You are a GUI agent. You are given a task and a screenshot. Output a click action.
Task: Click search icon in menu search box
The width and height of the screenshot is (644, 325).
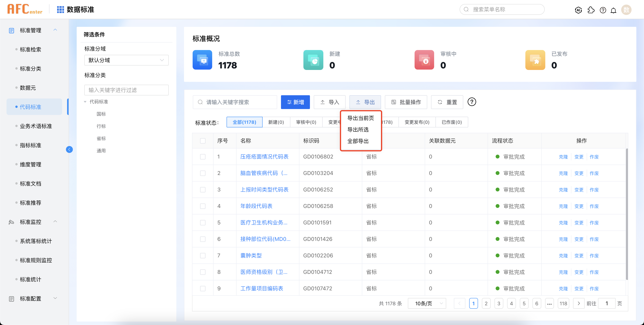tap(466, 10)
